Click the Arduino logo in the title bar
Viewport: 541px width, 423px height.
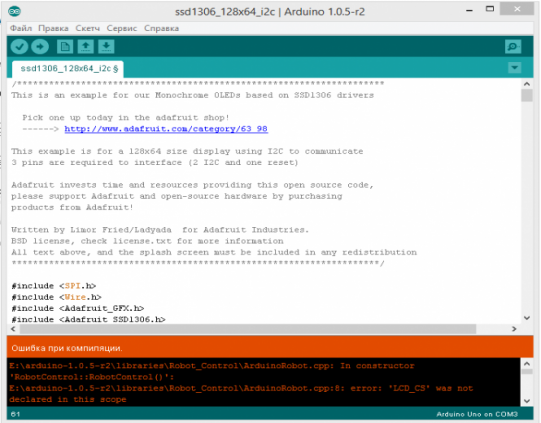(14, 11)
